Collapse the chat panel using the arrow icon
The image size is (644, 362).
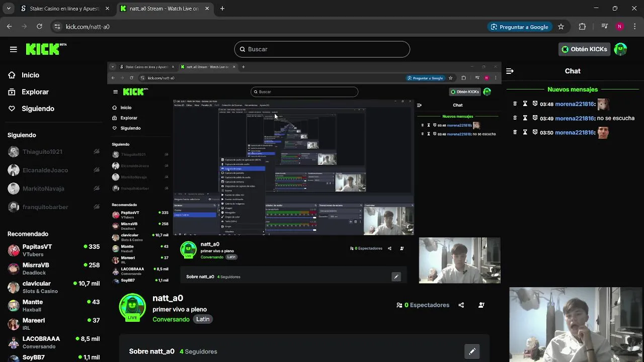tap(510, 71)
